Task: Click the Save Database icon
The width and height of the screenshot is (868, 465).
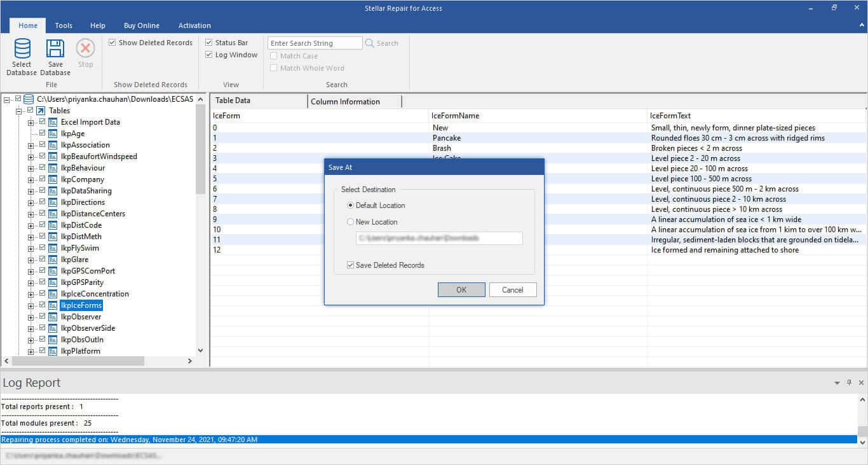Action: (x=55, y=49)
